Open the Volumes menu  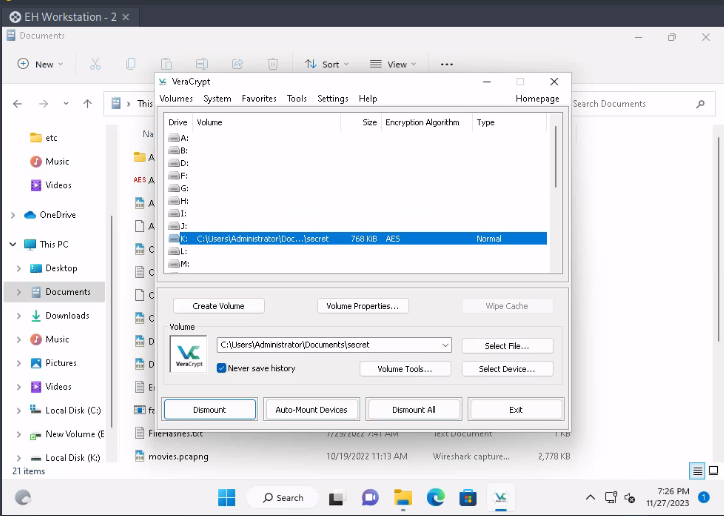tap(176, 99)
